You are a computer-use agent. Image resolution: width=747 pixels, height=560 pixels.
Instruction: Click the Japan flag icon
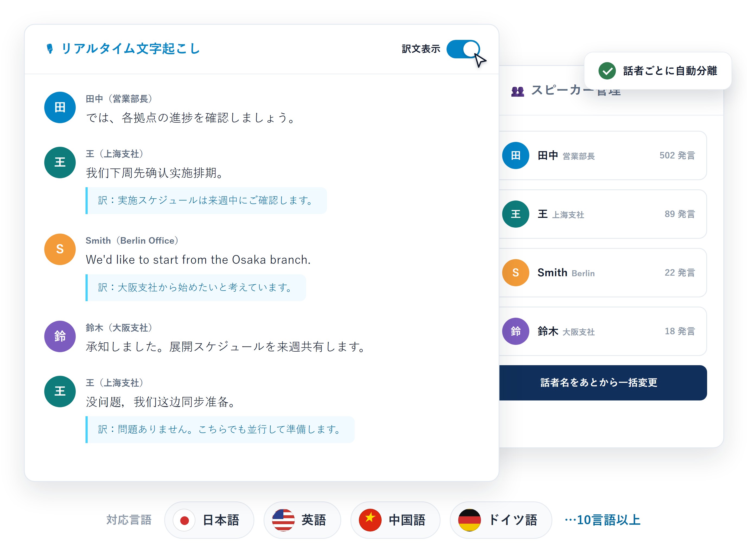[184, 520]
